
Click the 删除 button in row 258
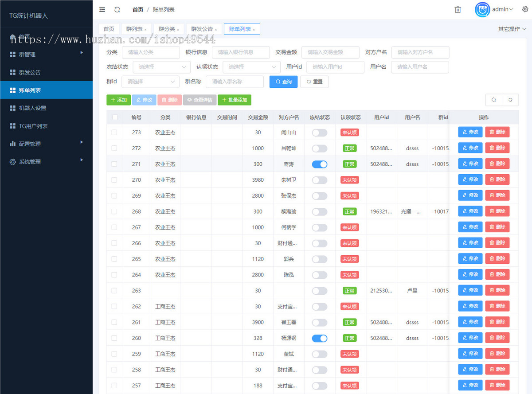point(497,370)
